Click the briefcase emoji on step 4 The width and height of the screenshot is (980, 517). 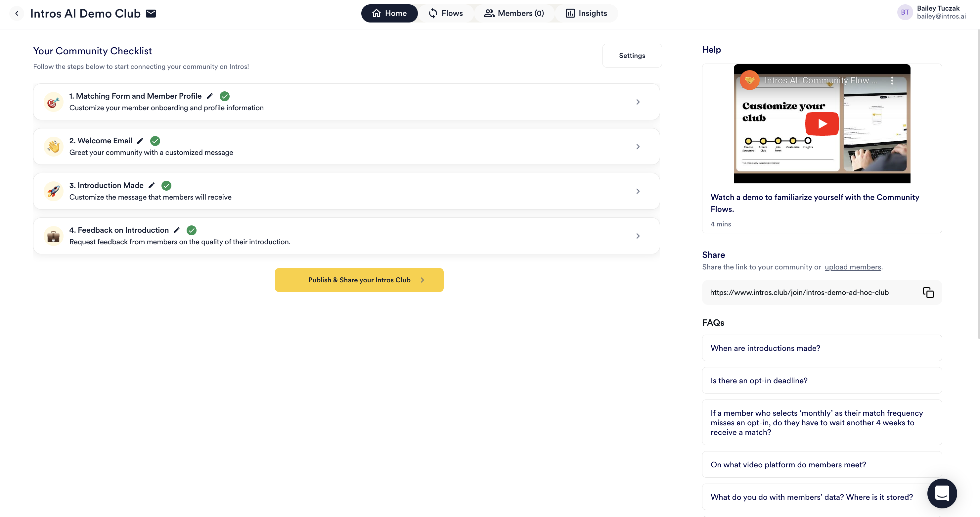(53, 236)
